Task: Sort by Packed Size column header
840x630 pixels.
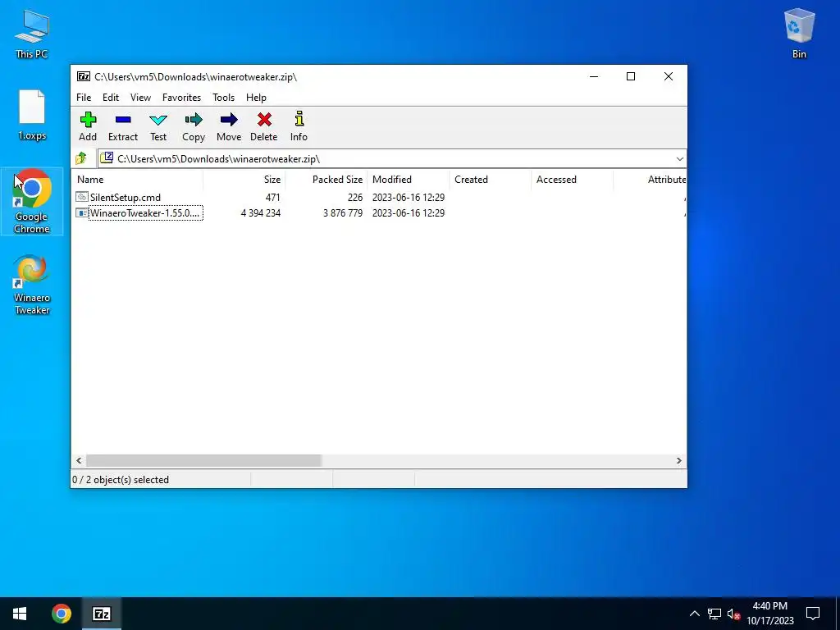Action: click(x=326, y=180)
